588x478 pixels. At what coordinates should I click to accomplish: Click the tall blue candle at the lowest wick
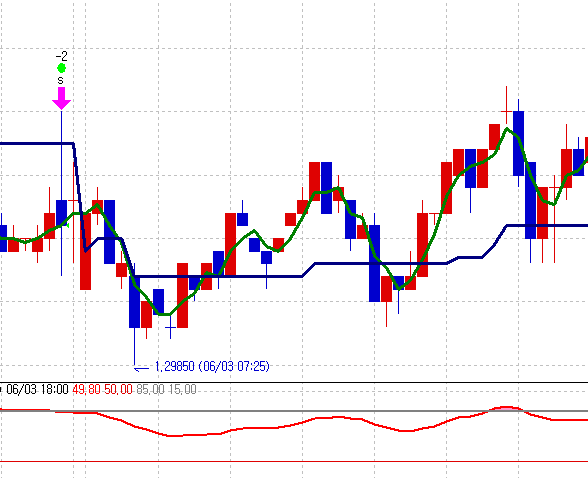134,302
